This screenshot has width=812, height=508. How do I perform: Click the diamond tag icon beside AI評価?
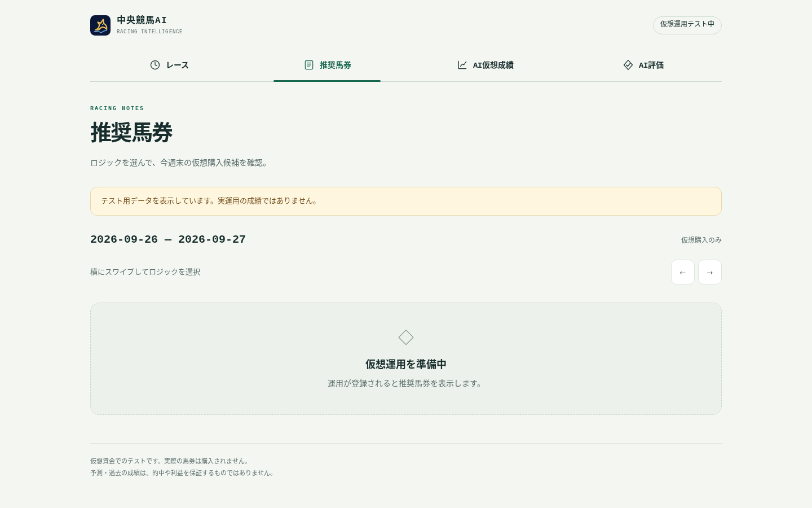[x=628, y=65]
